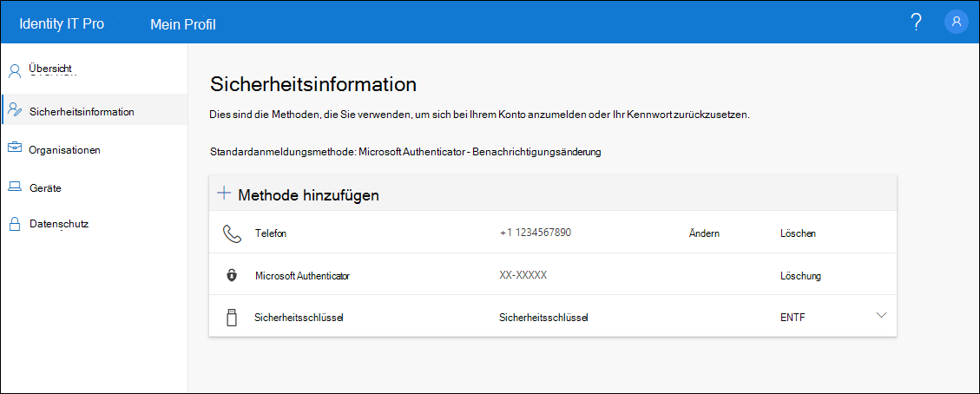
Task: Click the phone number +1 1234567890
Action: click(x=536, y=233)
